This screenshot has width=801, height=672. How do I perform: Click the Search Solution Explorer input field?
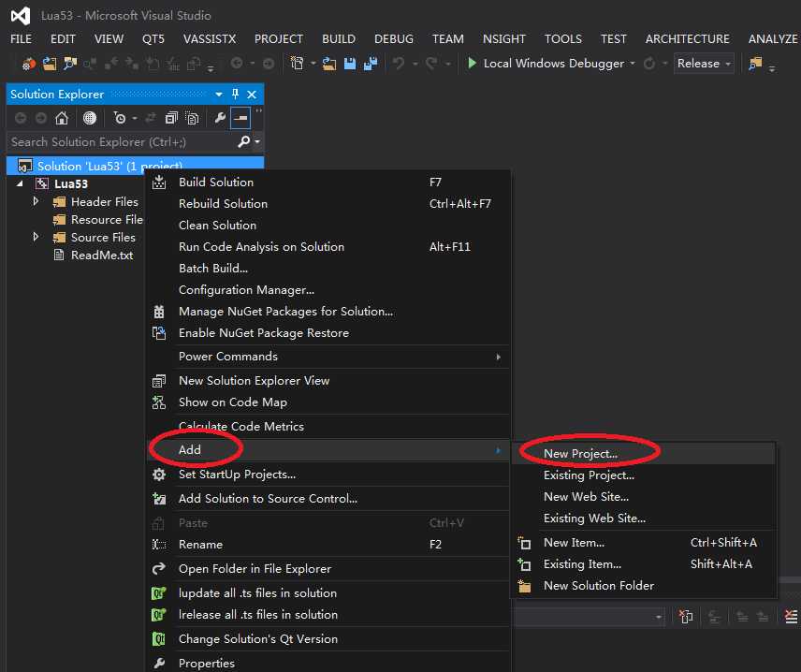click(x=122, y=141)
